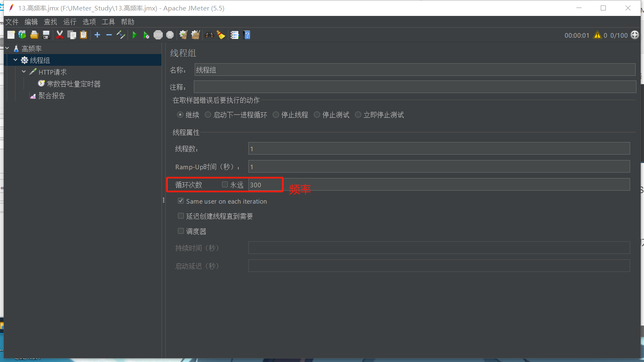Collapse the 线程组 tree node arrow
The height and width of the screenshot is (362, 644).
[16, 60]
